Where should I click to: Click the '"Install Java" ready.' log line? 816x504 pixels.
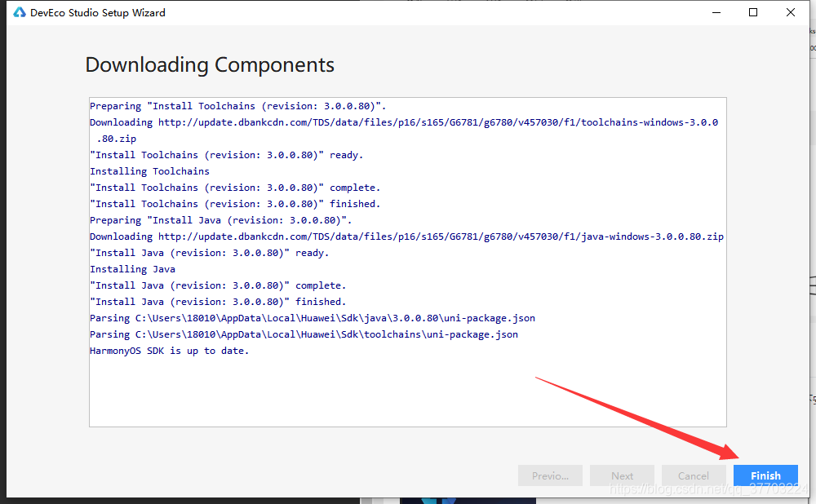(x=209, y=253)
